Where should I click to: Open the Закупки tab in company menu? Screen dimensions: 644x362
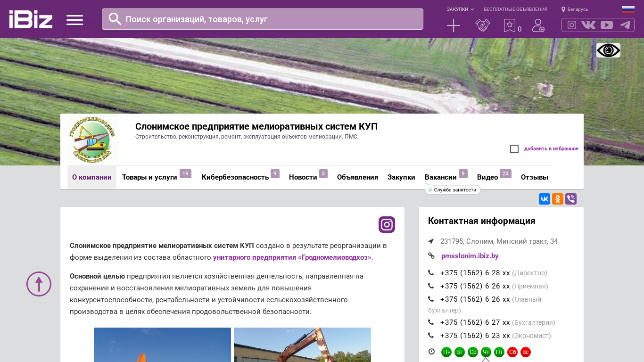pos(401,177)
